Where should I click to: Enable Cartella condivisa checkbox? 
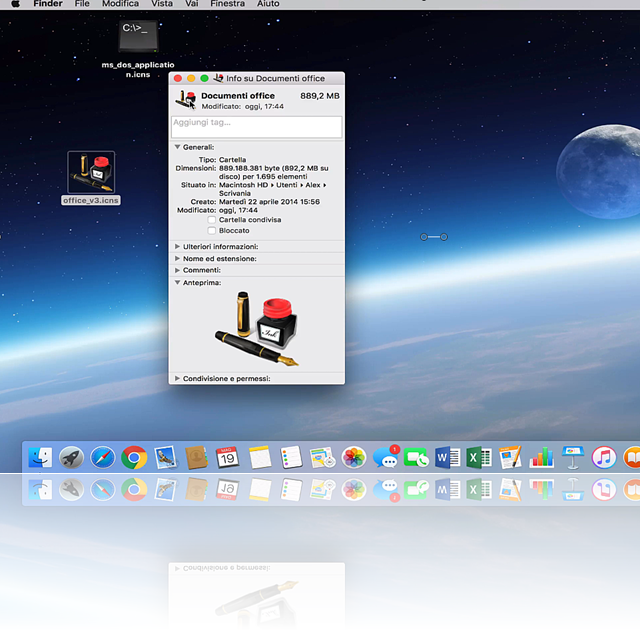pyautogui.click(x=211, y=220)
